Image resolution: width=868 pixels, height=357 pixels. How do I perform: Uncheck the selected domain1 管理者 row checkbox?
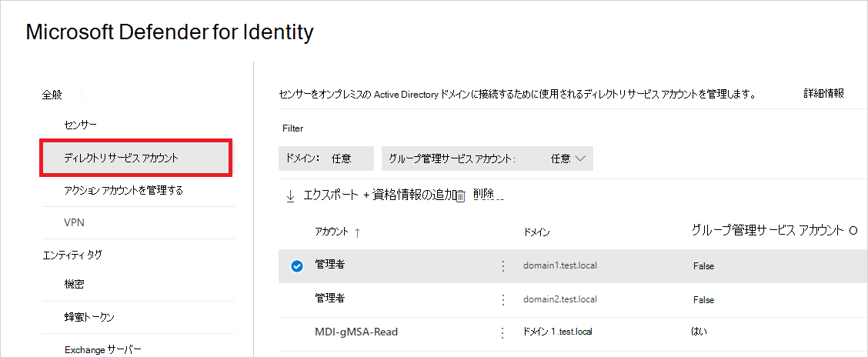297,266
